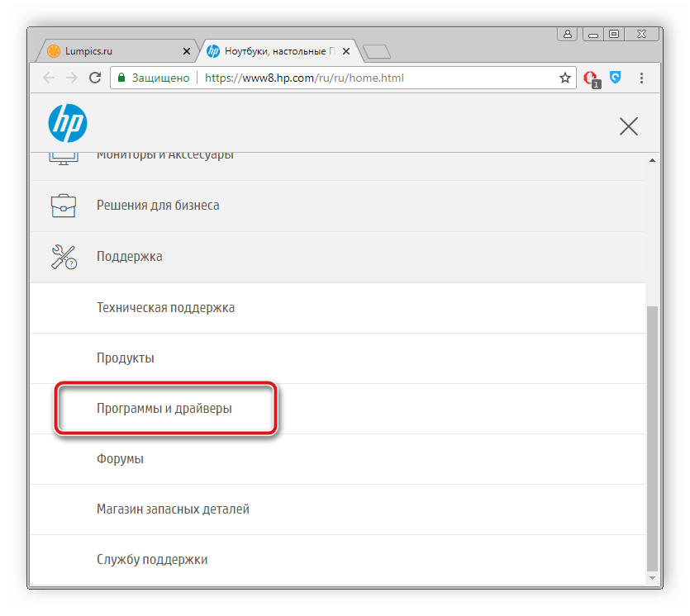Click the browser profile icon
Image resolution: width=690 pixels, height=616 pixels.
pos(568,34)
